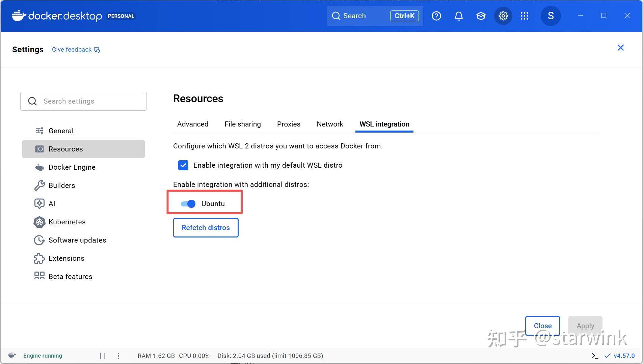
Task: Click the top Search Ctrl+K bar
Action: click(x=375, y=16)
